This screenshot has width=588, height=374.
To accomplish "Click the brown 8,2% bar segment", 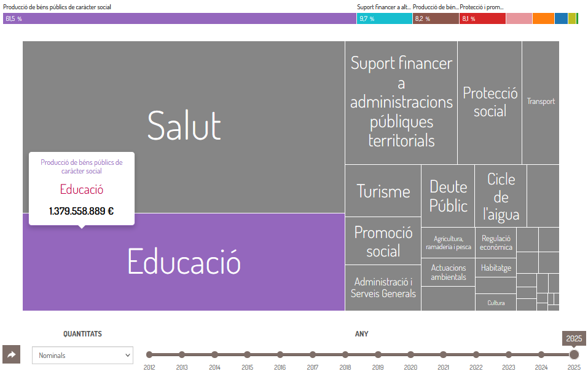I will coord(436,18).
